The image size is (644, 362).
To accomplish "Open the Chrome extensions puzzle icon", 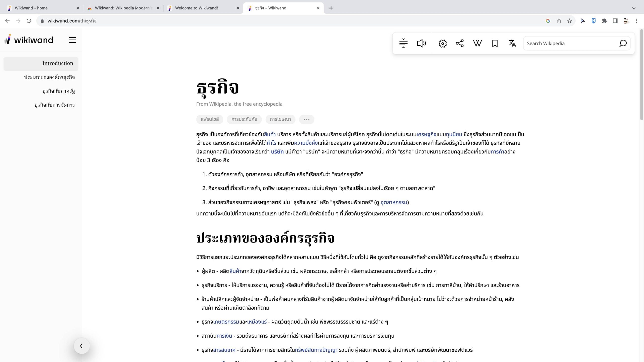I will click(604, 21).
